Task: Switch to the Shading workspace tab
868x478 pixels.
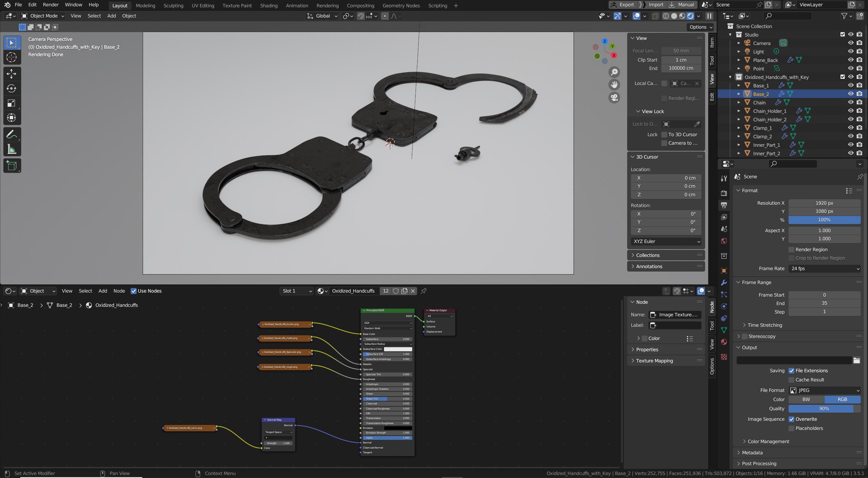Action: pyautogui.click(x=269, y=5)
